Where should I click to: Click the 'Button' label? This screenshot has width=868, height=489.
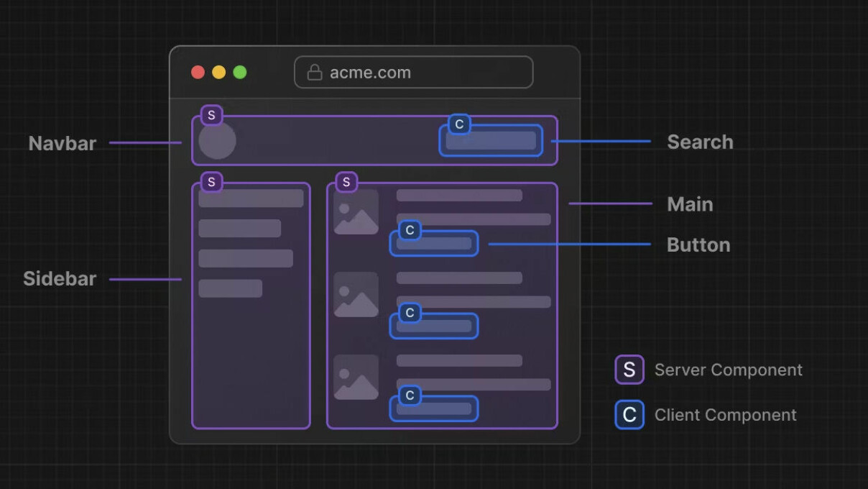[x=698, y=244]
